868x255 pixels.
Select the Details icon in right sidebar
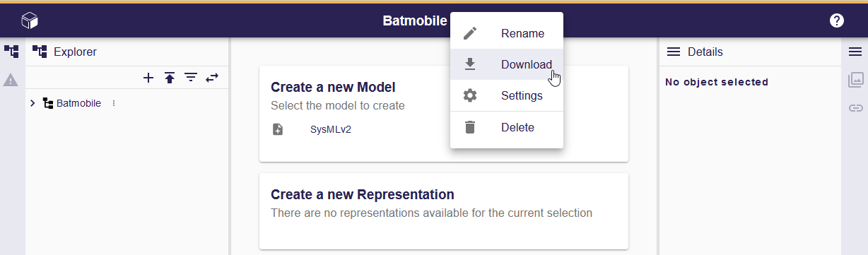pos(855,52)
